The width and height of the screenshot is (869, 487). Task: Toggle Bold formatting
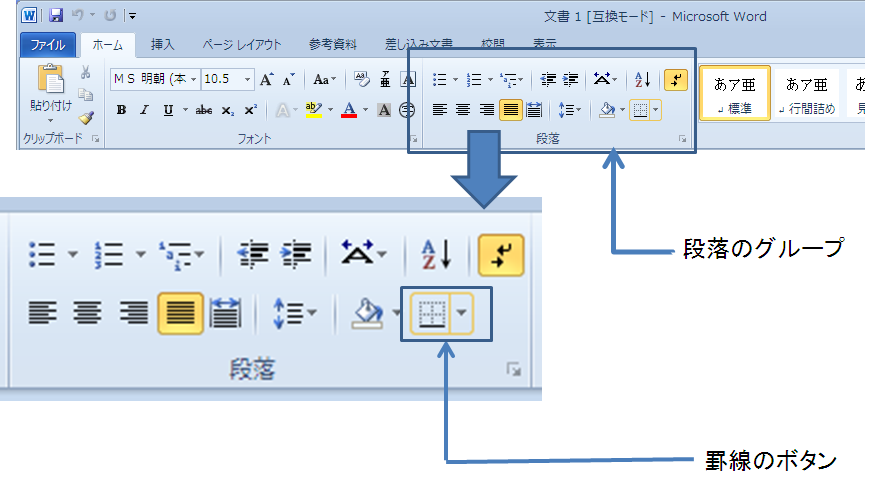[121, 110]
